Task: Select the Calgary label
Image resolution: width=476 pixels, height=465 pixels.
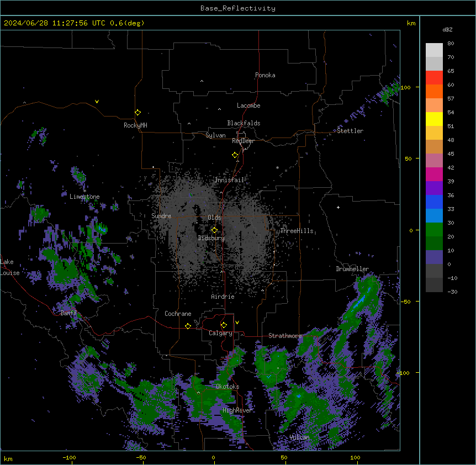Action: (220, 333)
